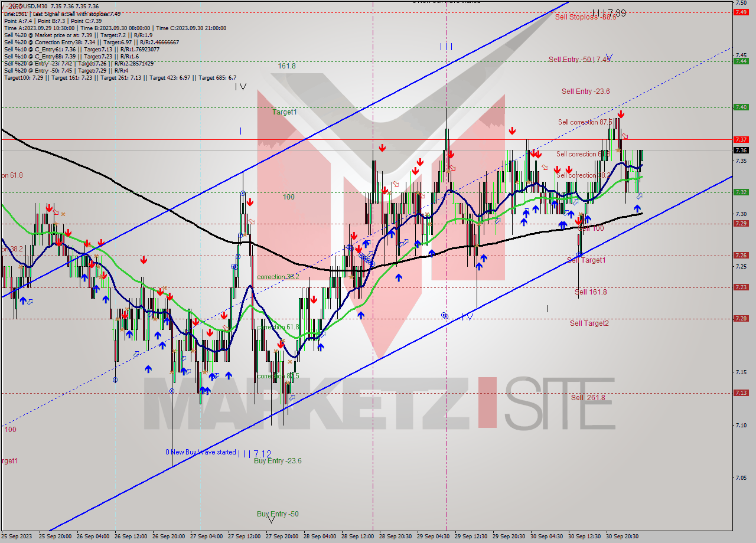Click the '| | | 7.39' wave label

pyautogui.click(x=609, y=12)
